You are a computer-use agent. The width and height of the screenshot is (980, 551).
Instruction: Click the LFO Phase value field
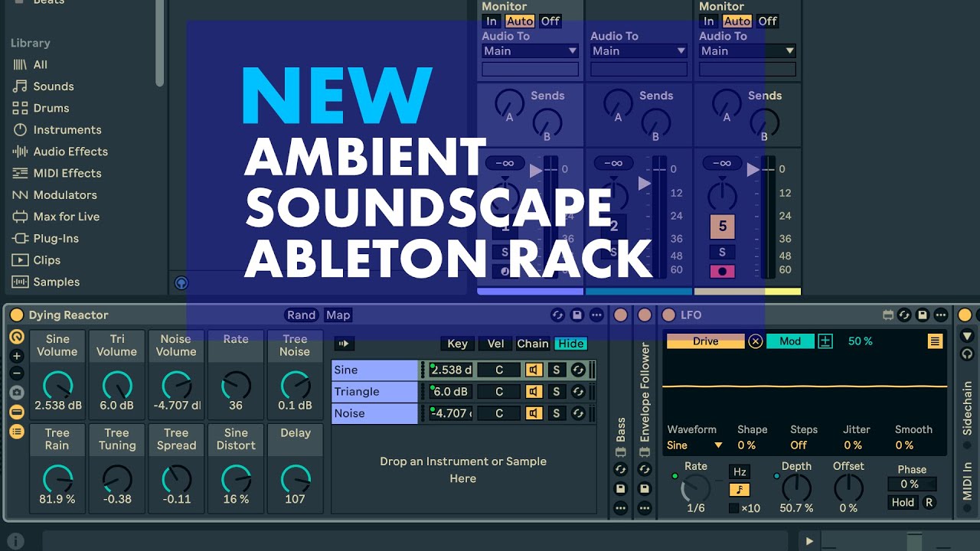click(912, 484)
